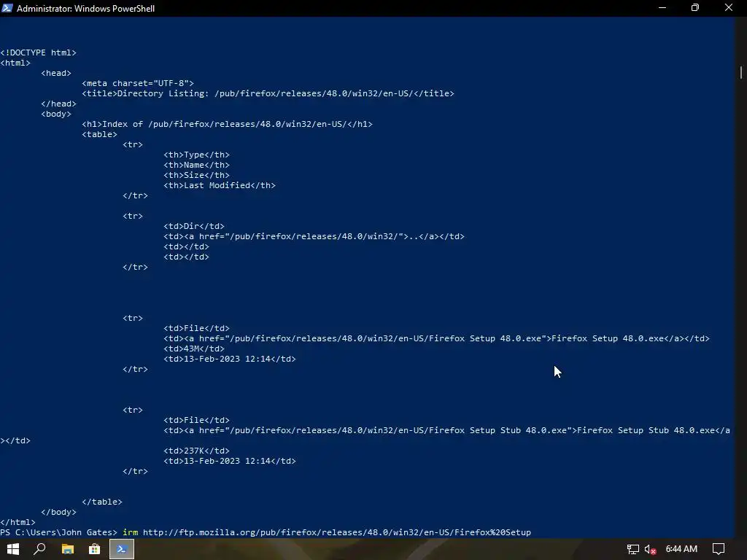The height and width of the screenshot is (560, 747).
Task: Open the taskbar Search icon
Action: 39,549
